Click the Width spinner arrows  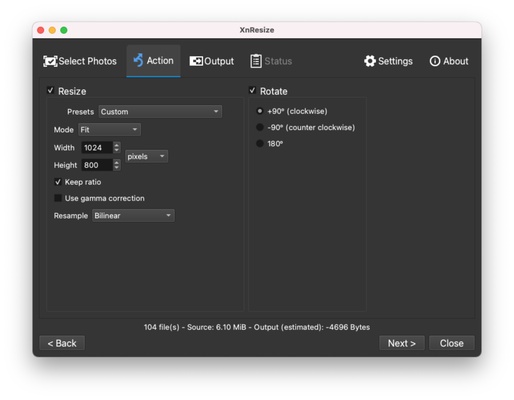(117, 148)
